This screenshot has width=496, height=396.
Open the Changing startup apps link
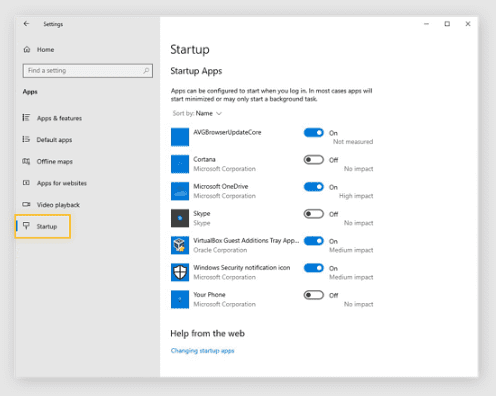[x=202, y=351]
